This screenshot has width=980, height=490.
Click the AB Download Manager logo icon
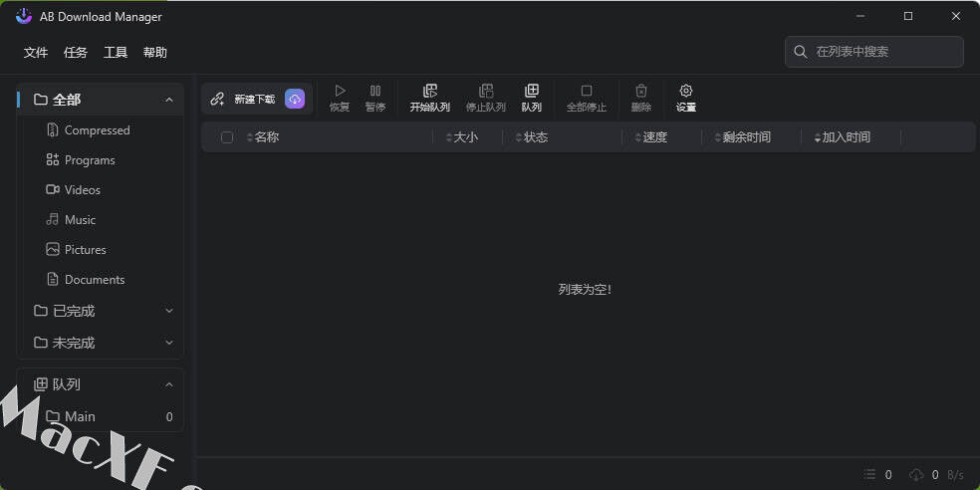point(24,16)
